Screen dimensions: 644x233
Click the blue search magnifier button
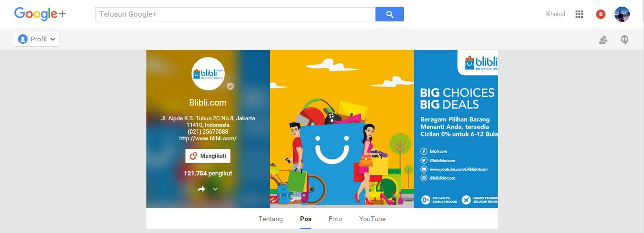click(390, 14)
